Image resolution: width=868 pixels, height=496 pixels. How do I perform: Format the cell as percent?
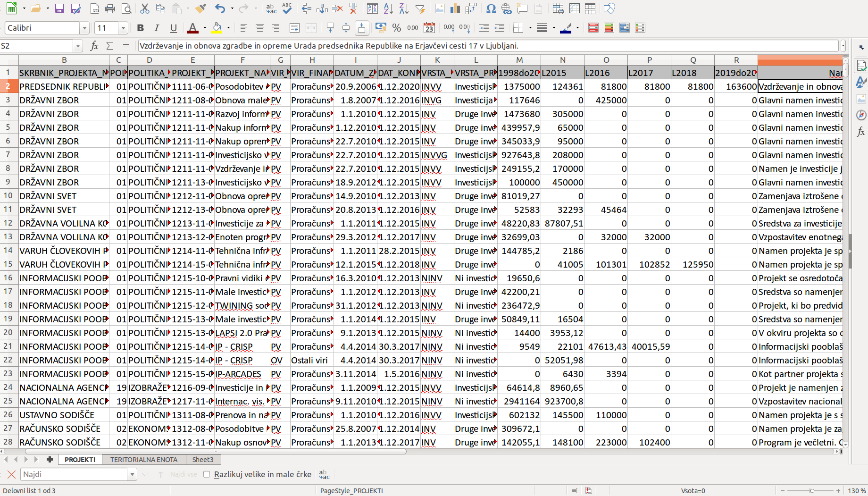(397, 28)
